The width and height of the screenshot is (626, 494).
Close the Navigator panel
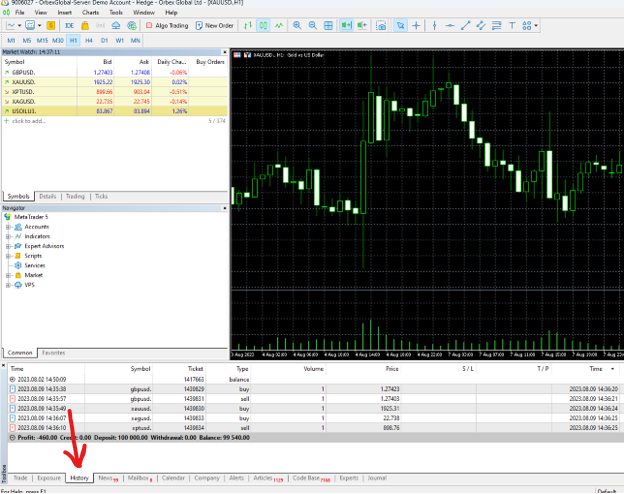click(x=225, y=208)
